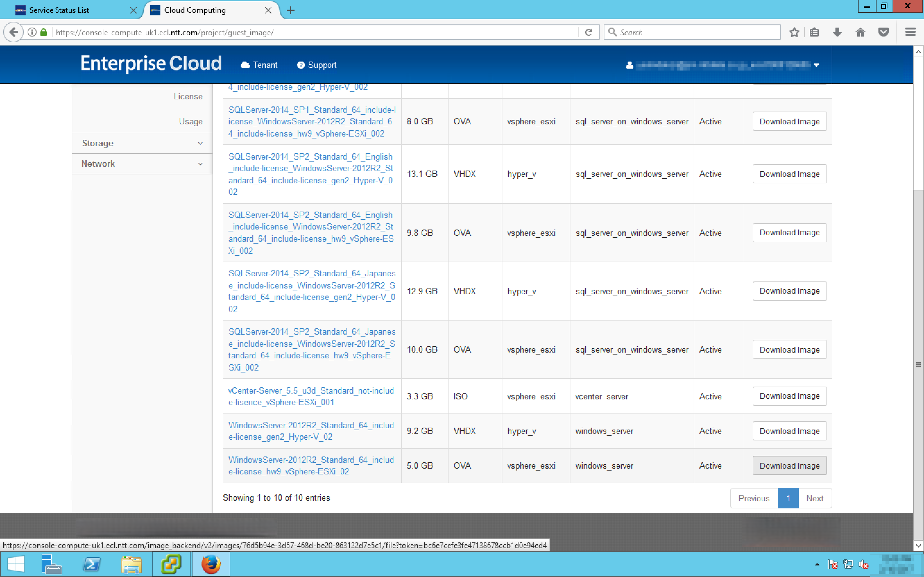Open File Explorer in taskbar
The height and width of the screenshot is (577, 924).
click(x=131, y=564)
